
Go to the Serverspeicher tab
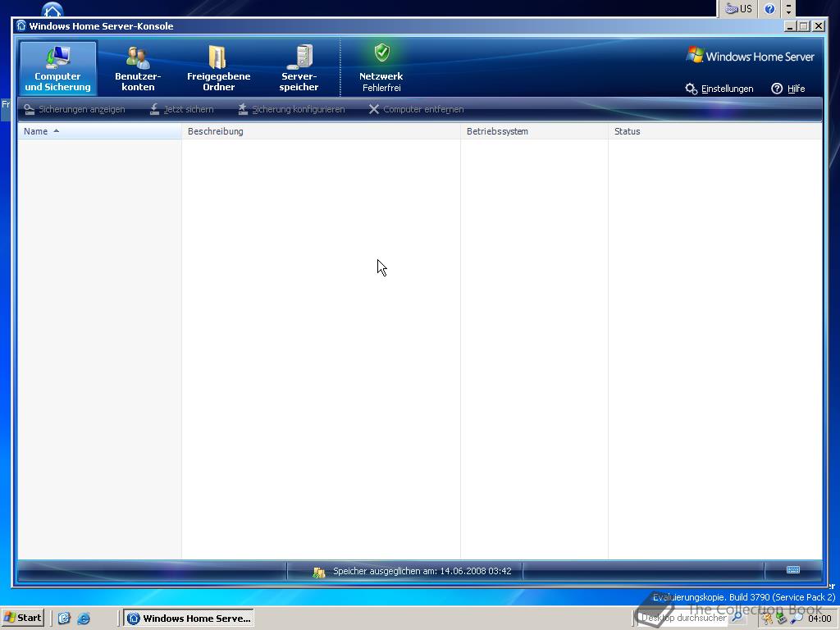tap(299, 68)
